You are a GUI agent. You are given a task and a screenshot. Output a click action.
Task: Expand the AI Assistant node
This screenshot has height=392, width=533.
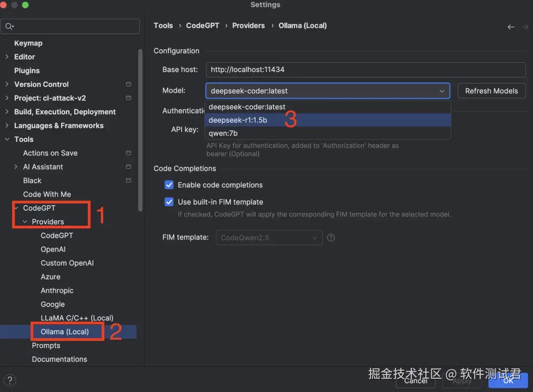click(16, 167)
